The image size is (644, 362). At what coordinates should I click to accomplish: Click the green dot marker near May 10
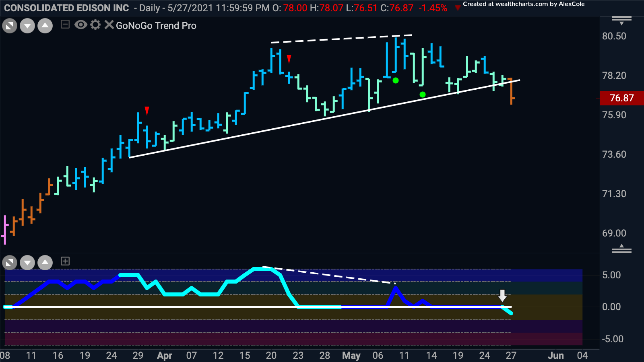click(396, 80)
